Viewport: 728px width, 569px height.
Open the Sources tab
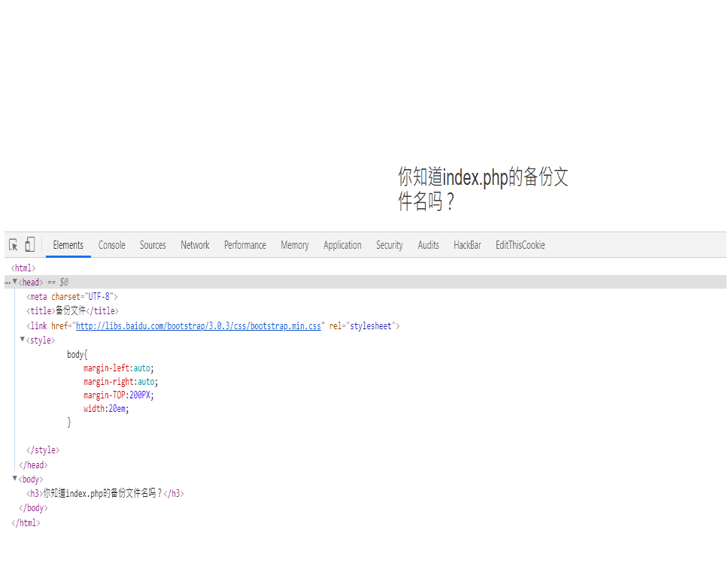pyautogui.click(x=153, y=245)
